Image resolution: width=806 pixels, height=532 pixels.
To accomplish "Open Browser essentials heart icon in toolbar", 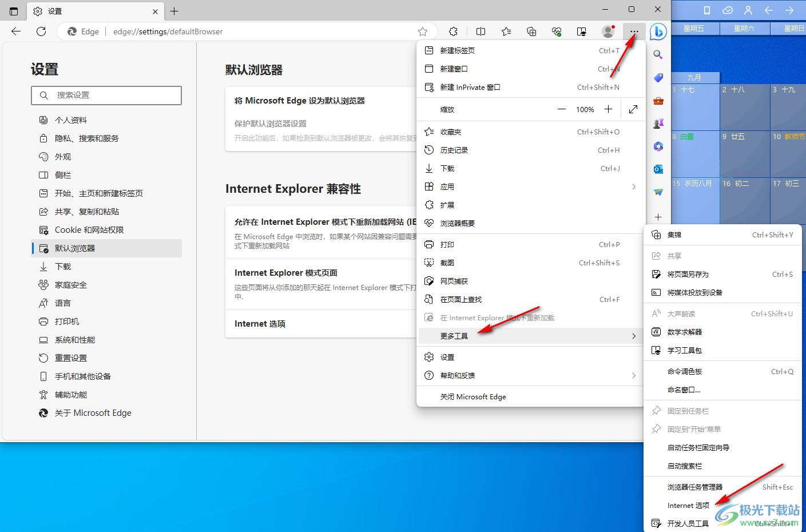I will [x=557, y=31].
